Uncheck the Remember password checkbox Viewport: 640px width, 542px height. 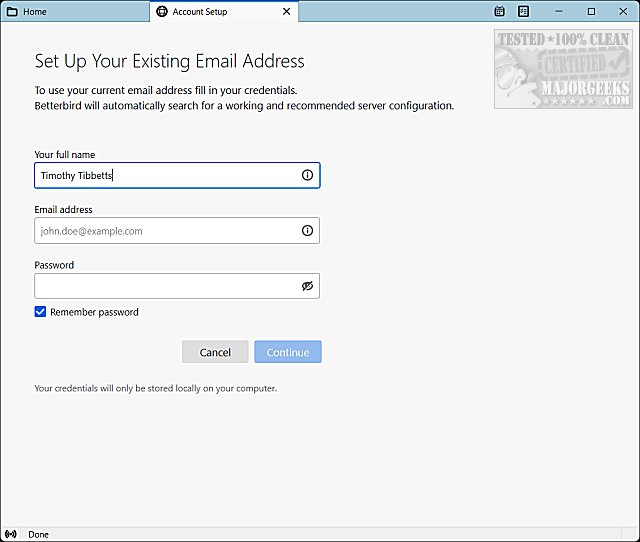[40, 312]
